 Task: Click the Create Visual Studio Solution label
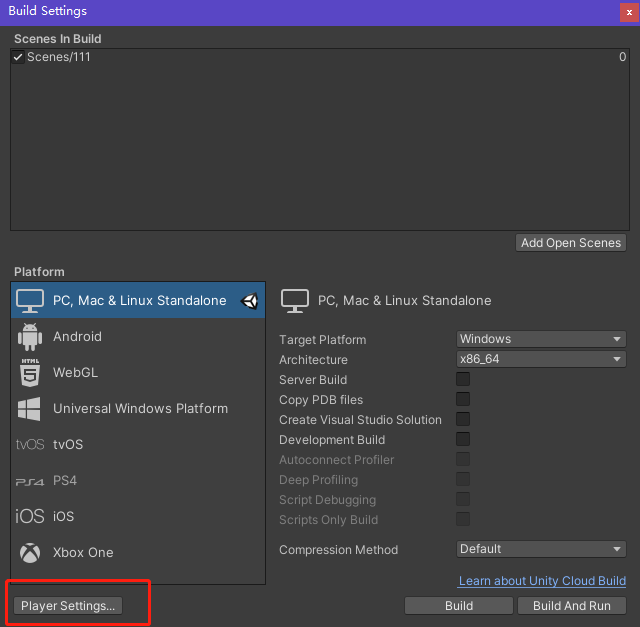click(360, 420)
